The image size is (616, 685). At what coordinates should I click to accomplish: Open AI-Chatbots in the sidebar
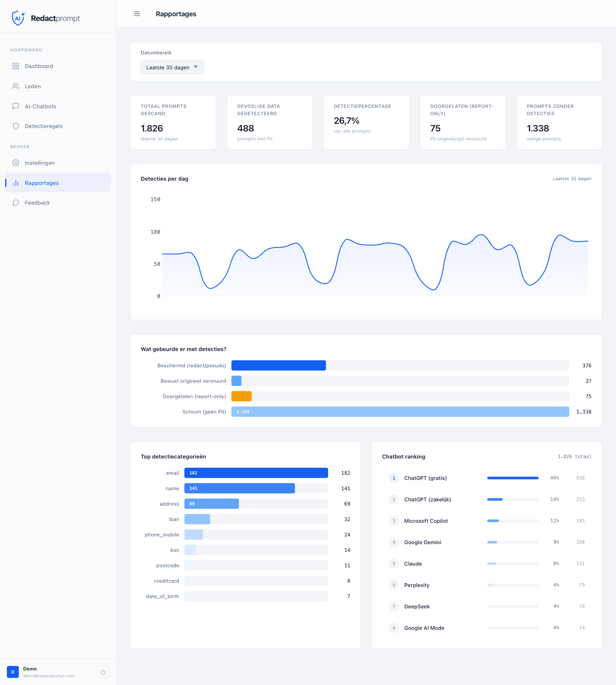click(x=58, y=106)
